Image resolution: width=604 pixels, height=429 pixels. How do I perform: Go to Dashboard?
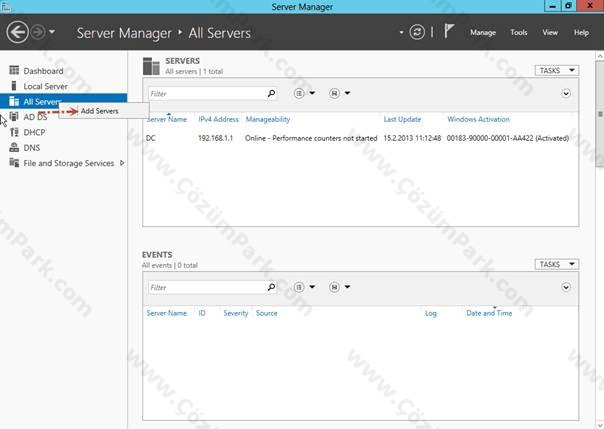pyautogui.click(x=43, y=71)
